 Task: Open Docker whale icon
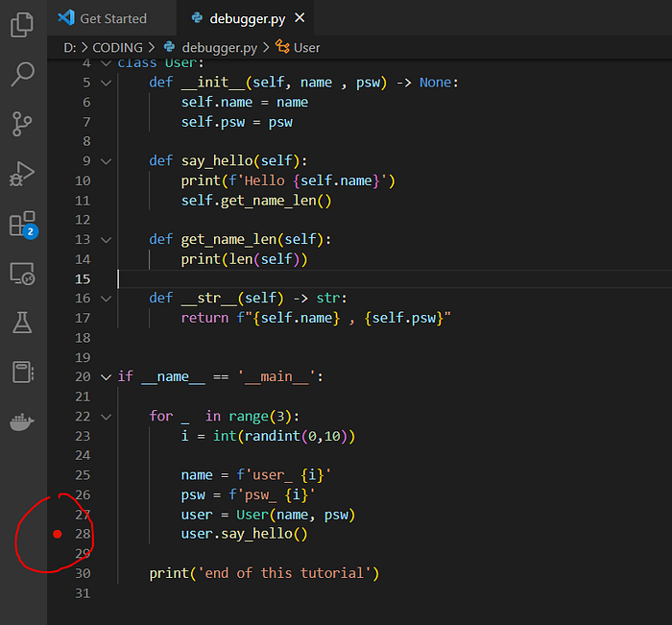22,421
